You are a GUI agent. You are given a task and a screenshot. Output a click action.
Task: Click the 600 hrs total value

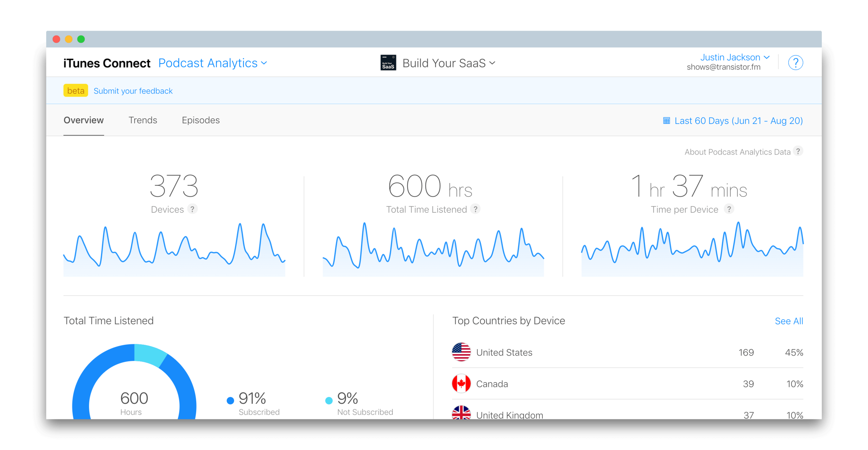point(430,186)
